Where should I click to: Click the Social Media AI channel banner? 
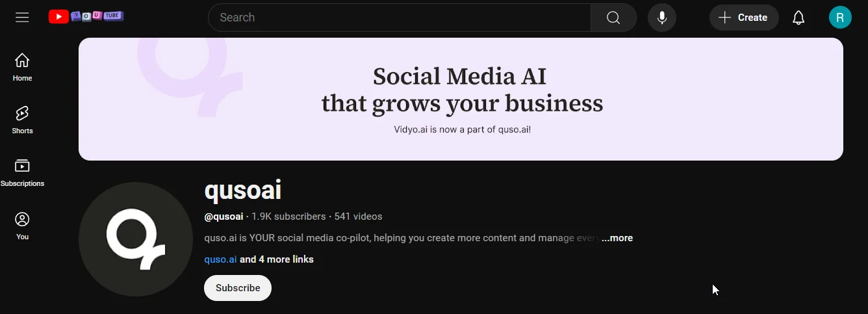point(461,99)
